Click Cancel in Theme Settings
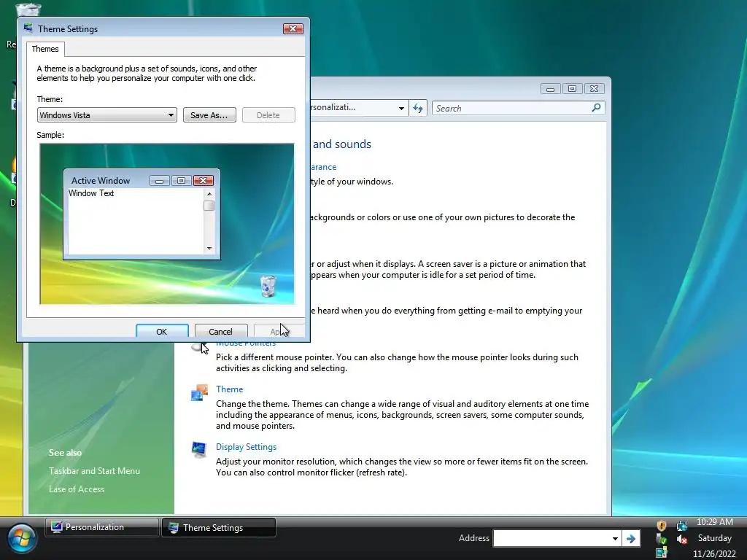 point(220,331)
